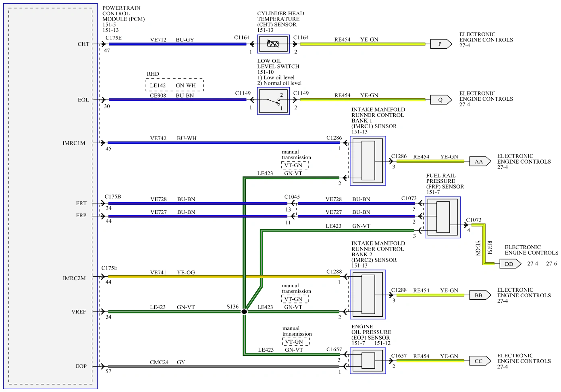Select the IMRC1 sensor component box
Image resolution: width=561 pixels, height=392 pixels.
(368, 161)
